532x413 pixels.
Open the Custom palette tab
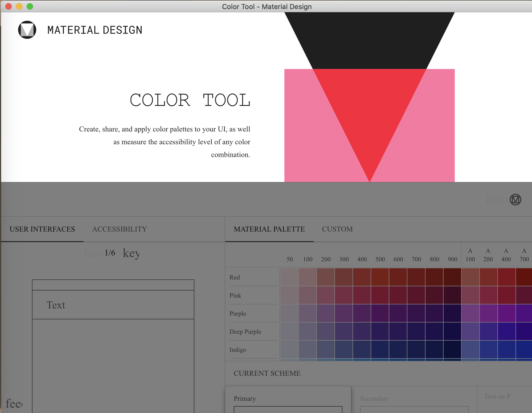pyautogui.click(x=337, y=229)
